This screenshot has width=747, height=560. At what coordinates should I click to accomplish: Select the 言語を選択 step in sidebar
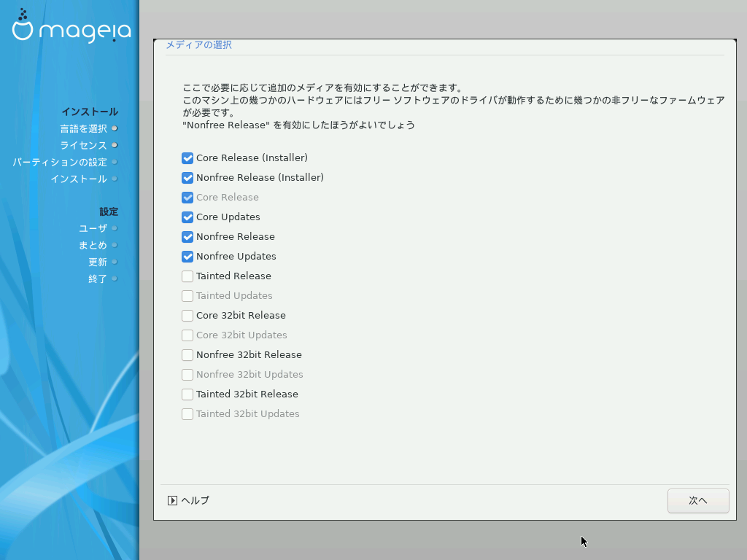(x=83, y=128)
